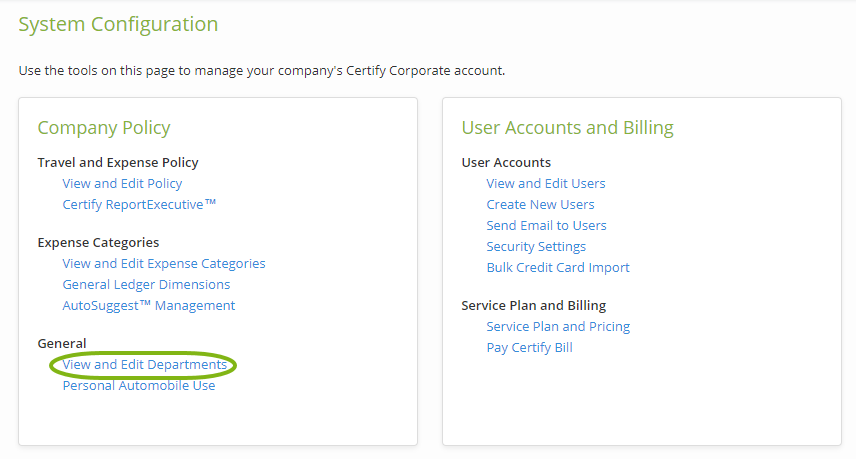Viewport: 856px width, 459px height.
Task: Click the User Accounts and Billing heading
Action: (567, 127)
